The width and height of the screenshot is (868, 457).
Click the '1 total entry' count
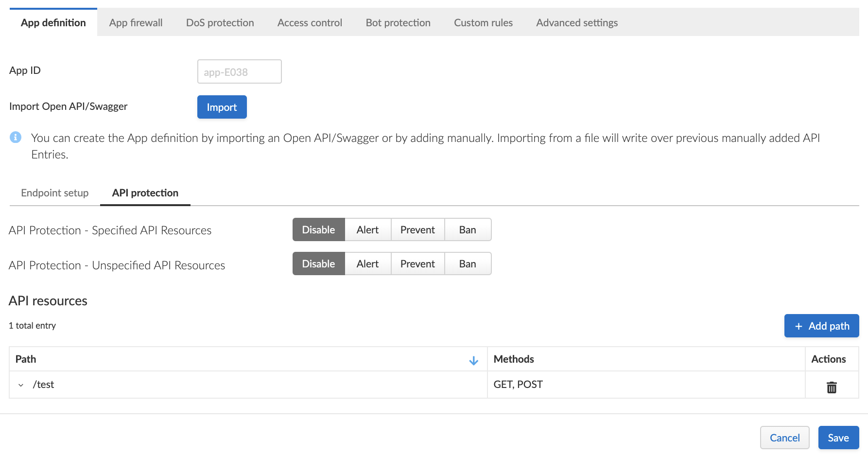coord(33,326)
